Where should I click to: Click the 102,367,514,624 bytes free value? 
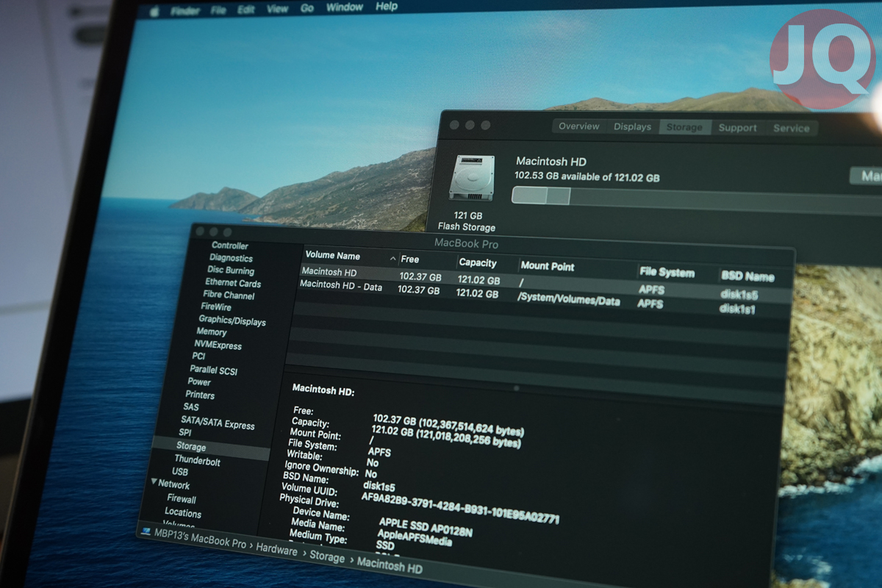473,426
